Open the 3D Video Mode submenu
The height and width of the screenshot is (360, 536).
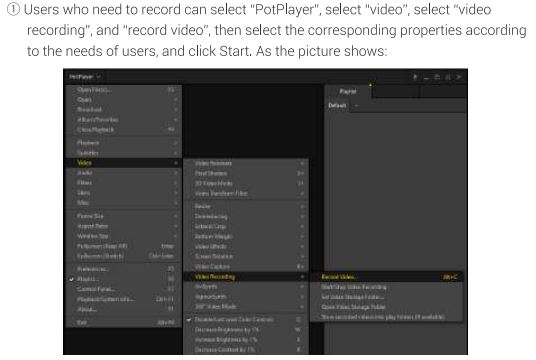[x=246, y=183]
